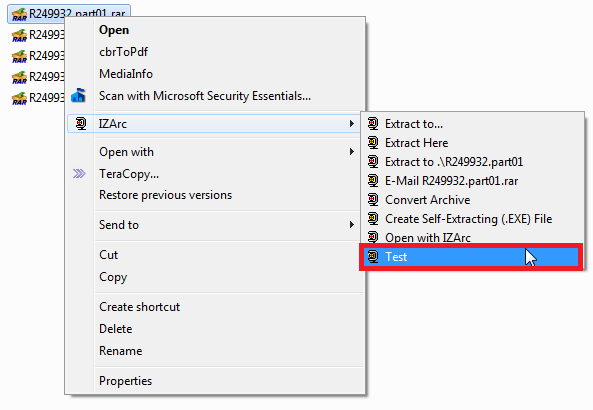This screenshot has width=593, height=410.
Task: Click the RAR icon of R249932.part01.rar
Action: (x=19, y=14)
